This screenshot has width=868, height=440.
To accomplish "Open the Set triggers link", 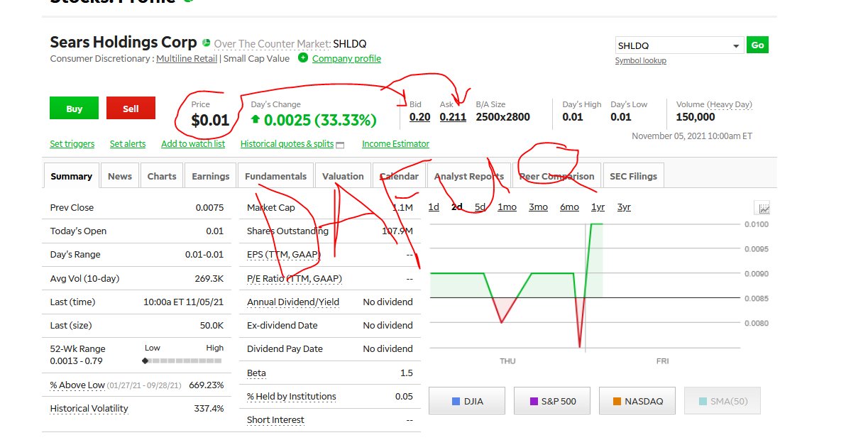I will [72, 144].
